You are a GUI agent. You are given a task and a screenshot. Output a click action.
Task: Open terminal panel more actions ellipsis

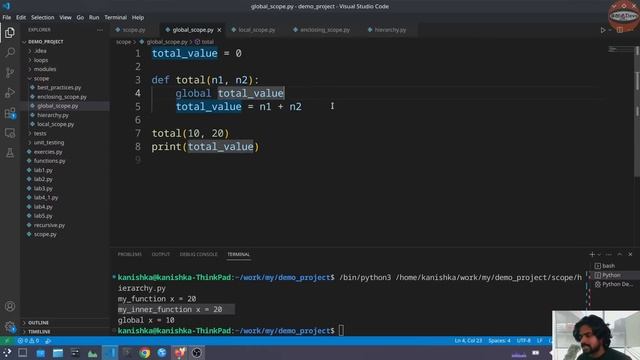point(609,254)
